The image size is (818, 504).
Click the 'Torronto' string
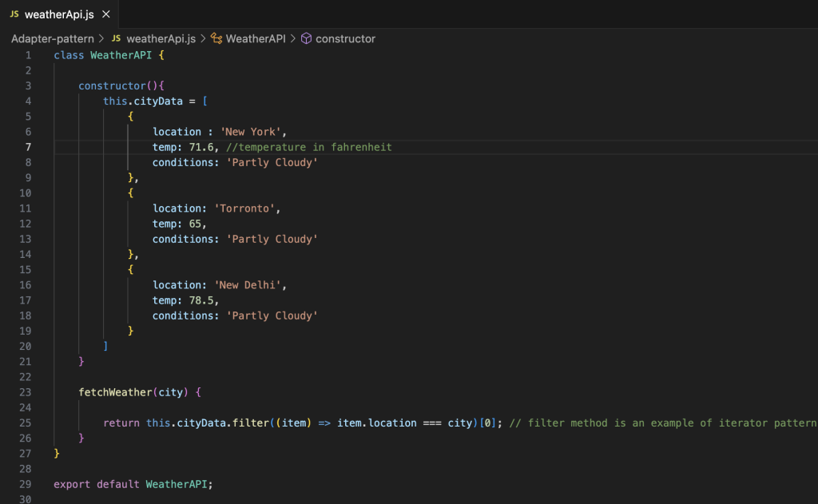click(244, 208)
